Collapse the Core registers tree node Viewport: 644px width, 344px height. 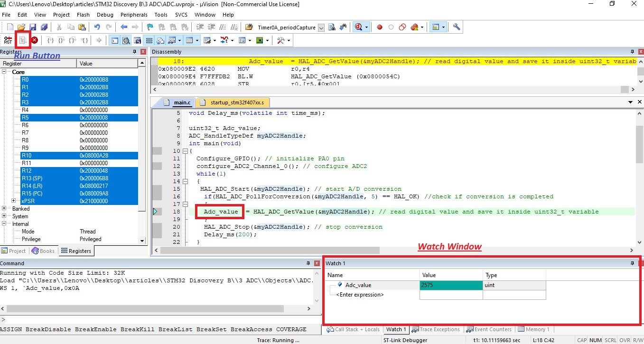(x=4, y=72)
